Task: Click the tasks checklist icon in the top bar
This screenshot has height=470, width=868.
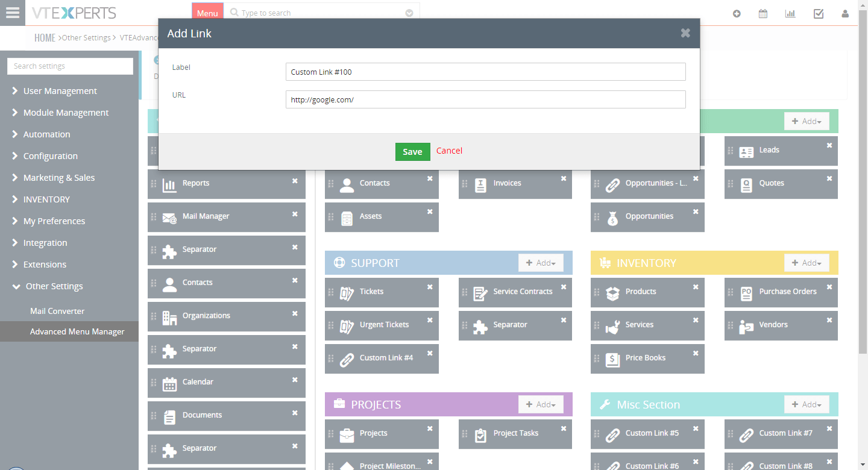Action: pos(818,13)
